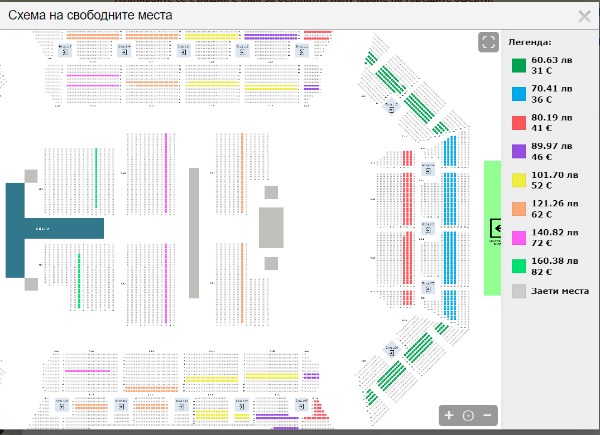Click orange 121.26 лв legend swatch
This screenshot has width=600, height=435.
(519, 208)
